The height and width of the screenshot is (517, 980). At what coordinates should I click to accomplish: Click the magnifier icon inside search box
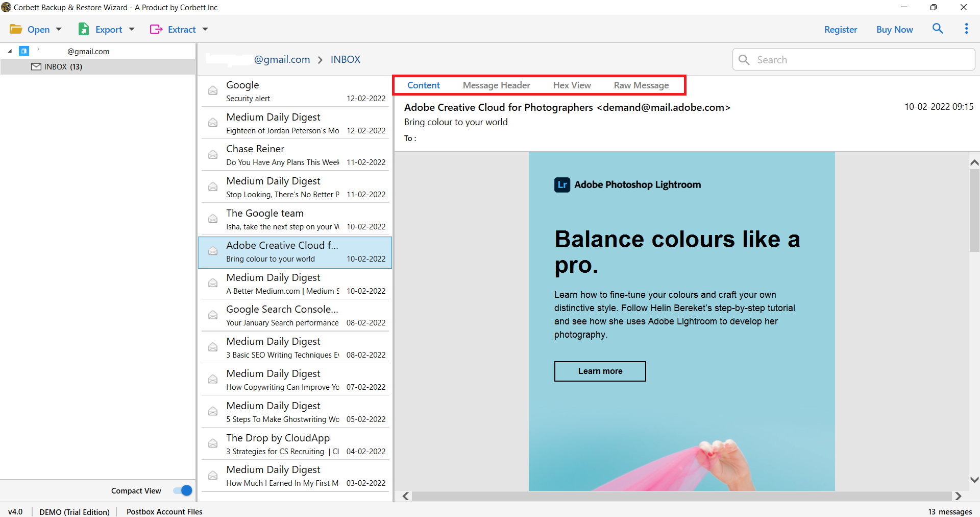click(744, 60)
